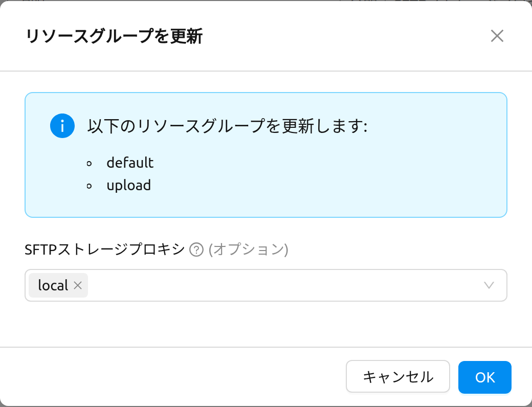This screenshot has width=532, height=407.
Task: Click the bullet marker beside upload
Action: coord(89,186)
